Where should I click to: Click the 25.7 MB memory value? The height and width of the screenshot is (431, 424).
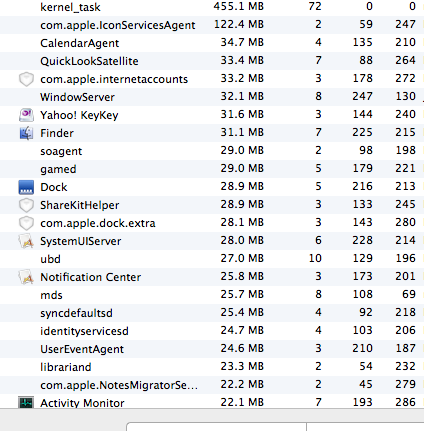click(242, 294)
